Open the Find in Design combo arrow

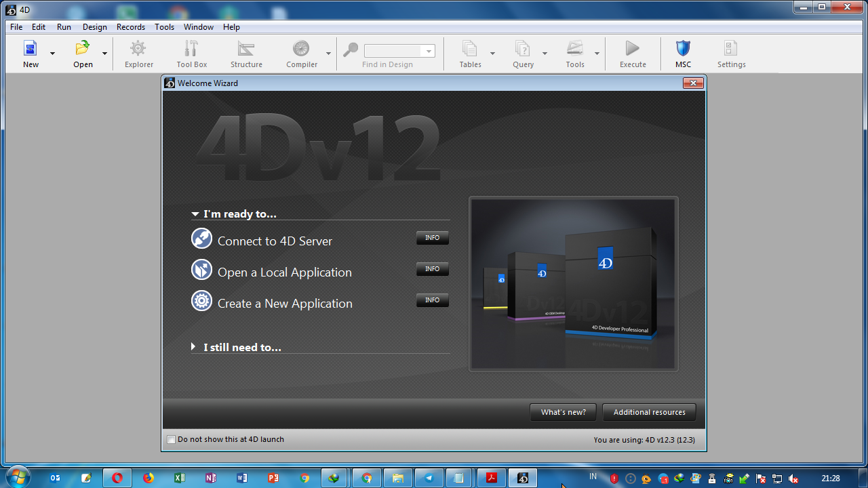[429, 51]
